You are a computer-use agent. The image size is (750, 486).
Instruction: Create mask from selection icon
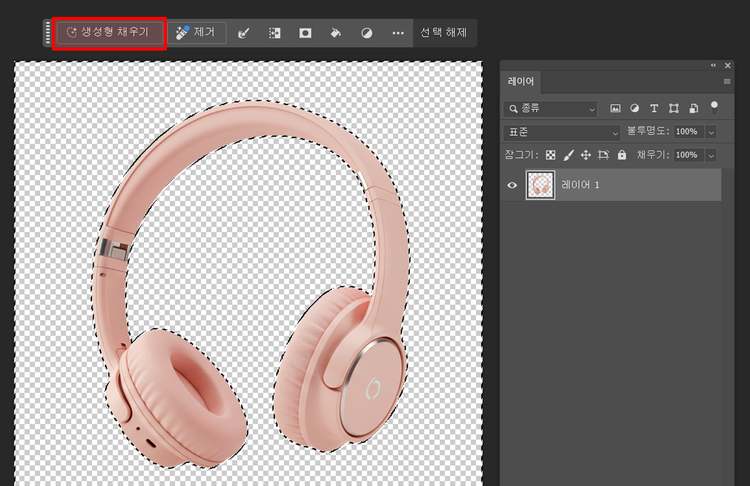point(305,33)
